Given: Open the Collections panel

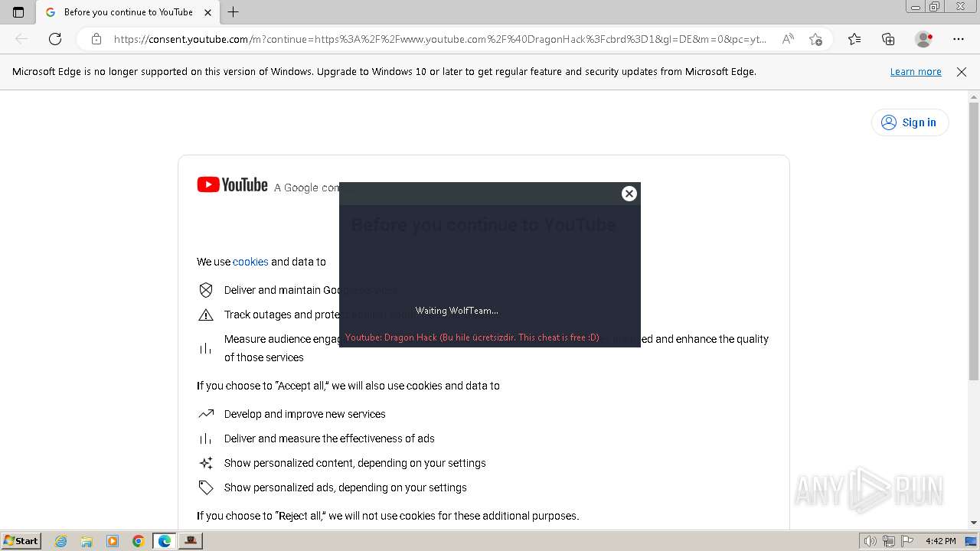Looking at the screenshot, I should click(888, 39).
